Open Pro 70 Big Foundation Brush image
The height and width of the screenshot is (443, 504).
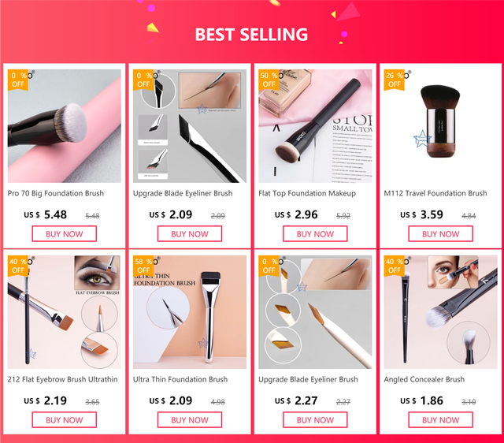tap(65, 126)
